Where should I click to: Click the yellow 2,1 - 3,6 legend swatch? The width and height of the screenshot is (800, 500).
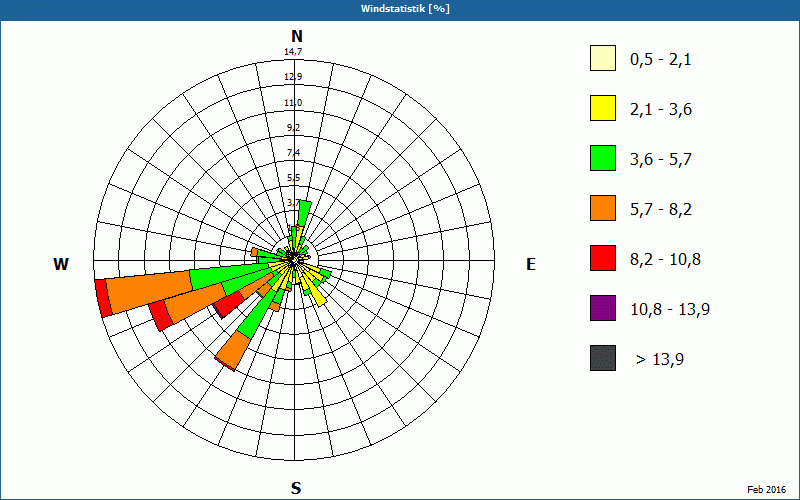click(603, 108)
